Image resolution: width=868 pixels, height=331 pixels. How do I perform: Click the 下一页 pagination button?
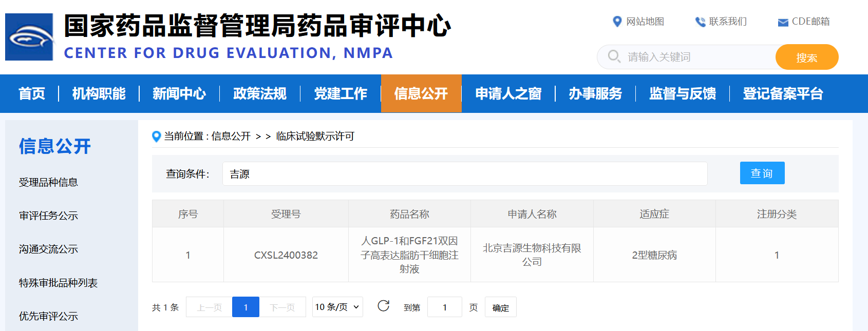[282, 307]
